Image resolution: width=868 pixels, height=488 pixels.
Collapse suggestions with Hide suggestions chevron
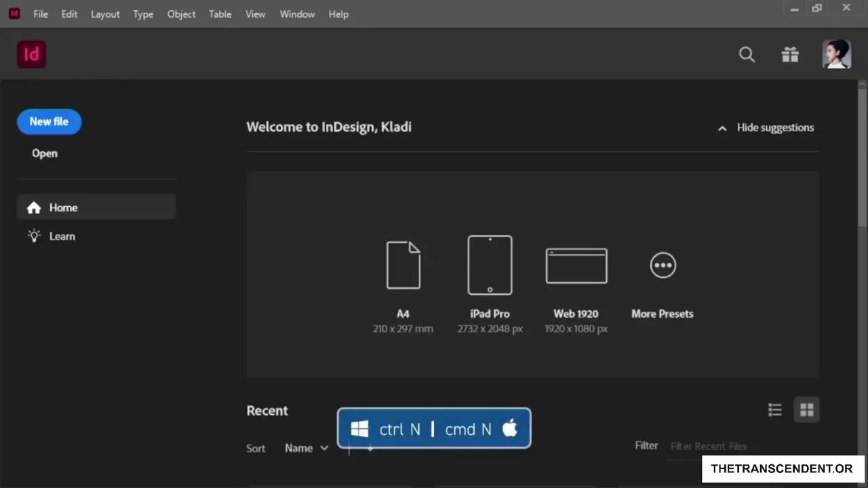click(x=722, y=128)
